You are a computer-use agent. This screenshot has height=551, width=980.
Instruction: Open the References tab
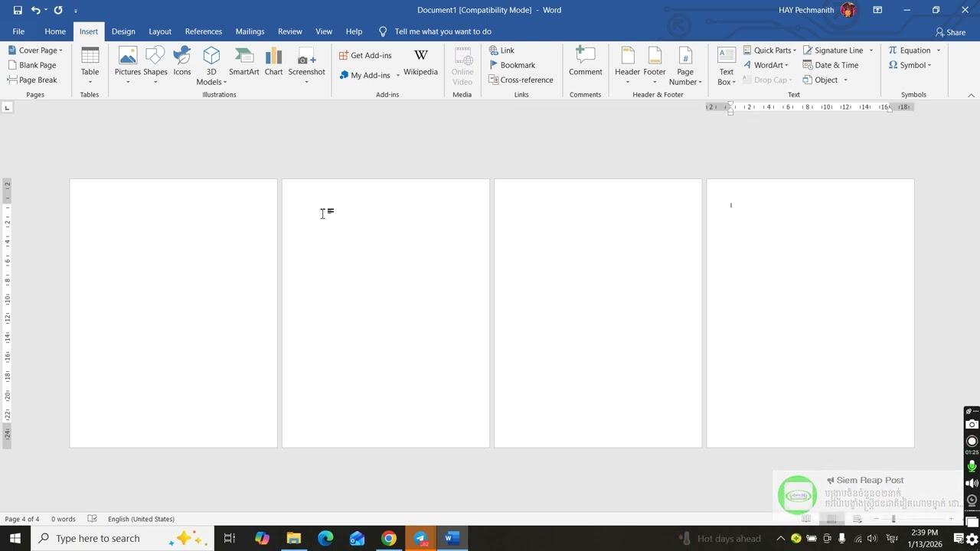(x=204, y=31)
